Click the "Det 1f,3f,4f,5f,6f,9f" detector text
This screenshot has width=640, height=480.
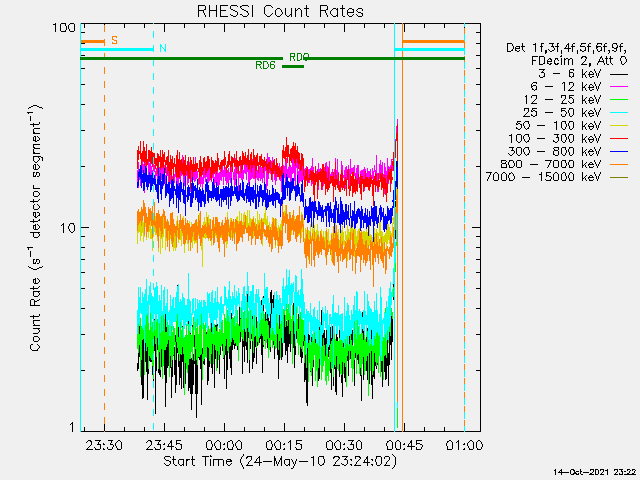(564, 46)
